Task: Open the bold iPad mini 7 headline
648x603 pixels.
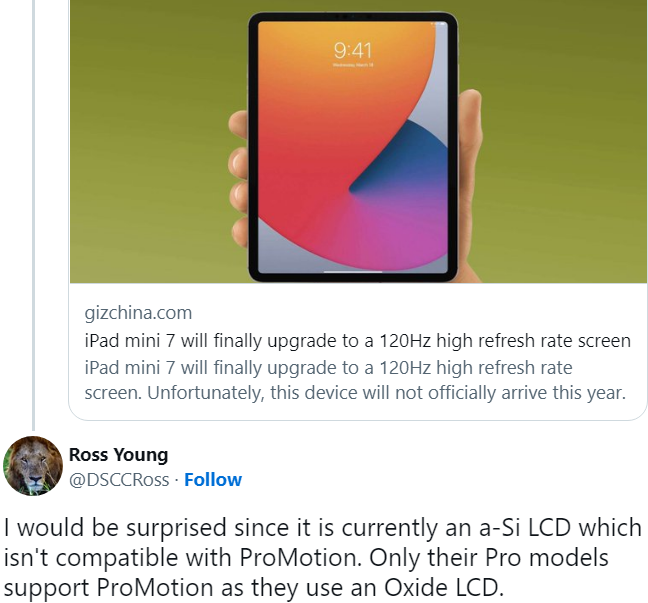Action: pyautogui.click(x=357, y=340)
